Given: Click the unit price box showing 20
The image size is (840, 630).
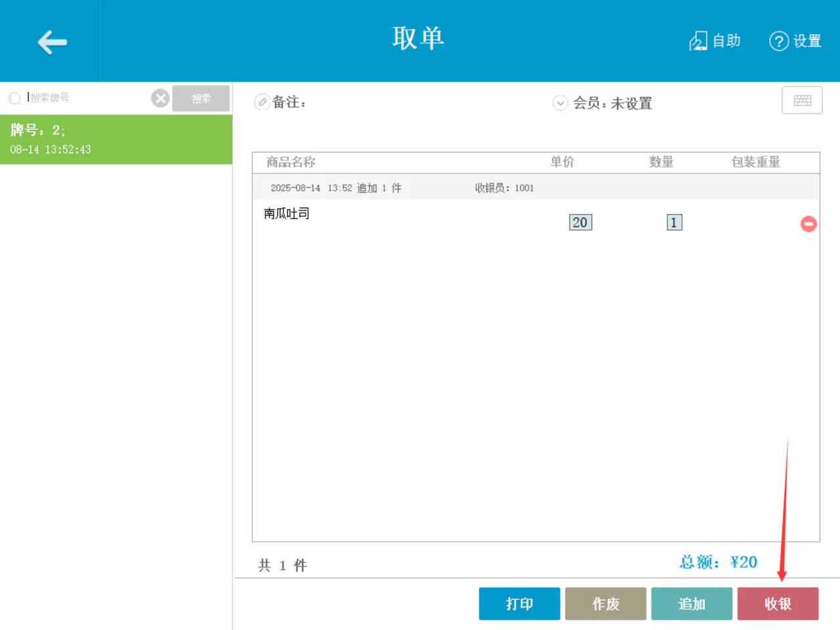Looking at the screenshot, I should point(580,222).
